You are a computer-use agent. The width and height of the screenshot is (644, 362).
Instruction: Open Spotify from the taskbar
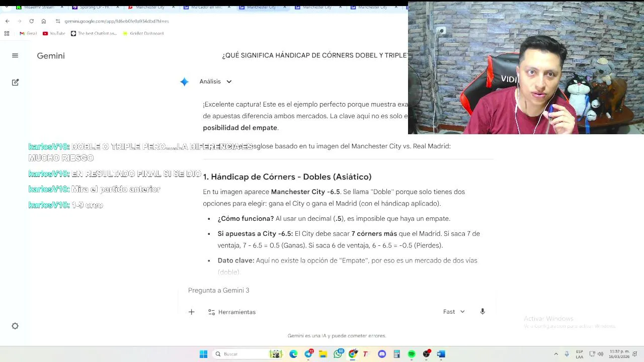[412, 354]
